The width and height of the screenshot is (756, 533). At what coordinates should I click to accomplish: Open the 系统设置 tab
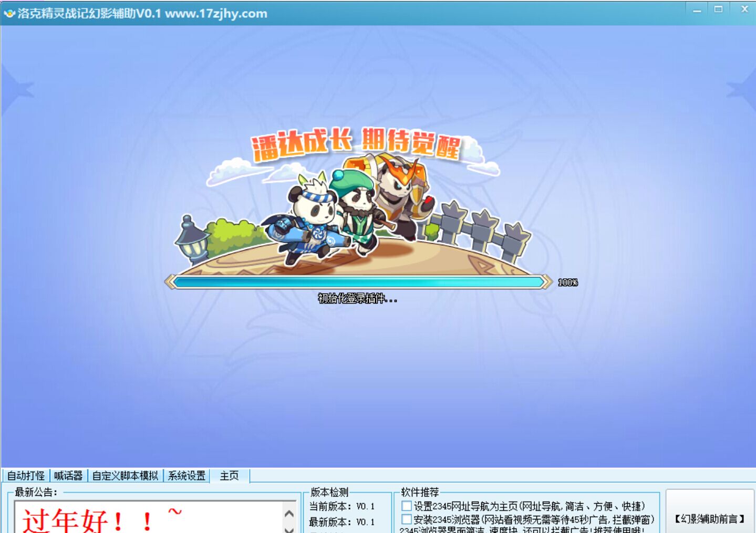click(x=187, y=476)
